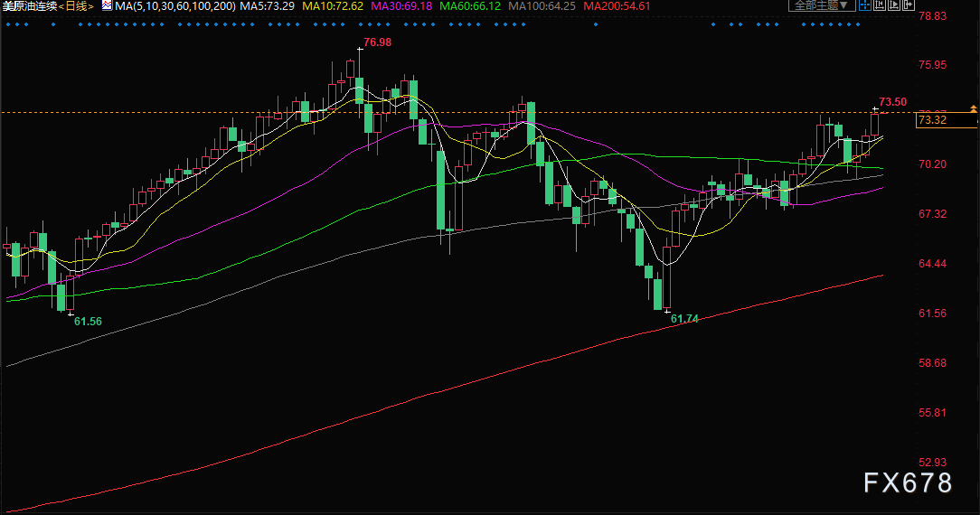Click the MA5:73.29 legend label
Image resolution: width=980 pixels, height=515 pixels.
coord(269,6)
